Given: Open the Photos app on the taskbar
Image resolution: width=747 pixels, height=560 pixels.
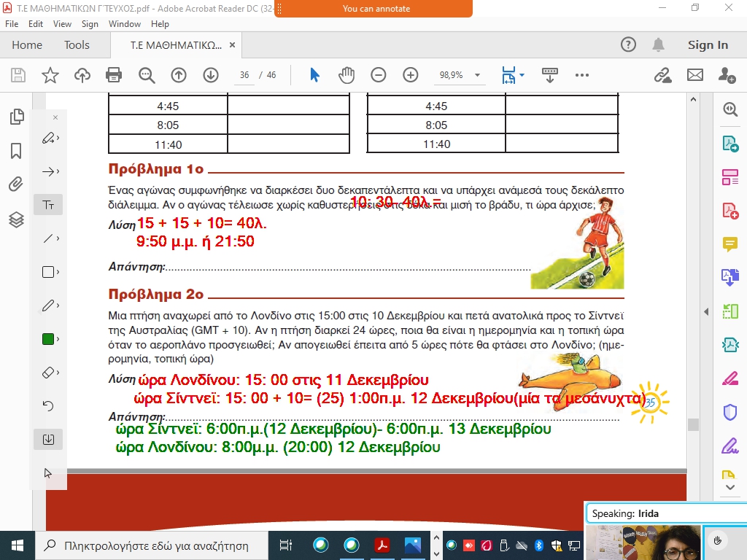Looking at the screenshot, I should click(x=413, y=545).
